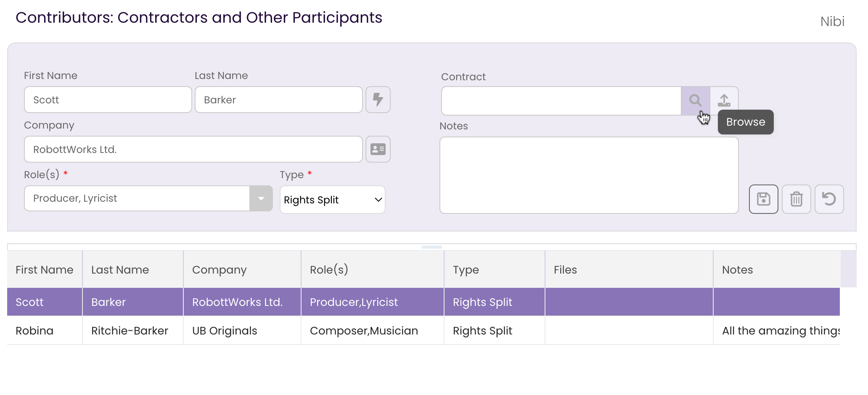
Task: Click the All the amazing things note cell
Action: [776, 330]
